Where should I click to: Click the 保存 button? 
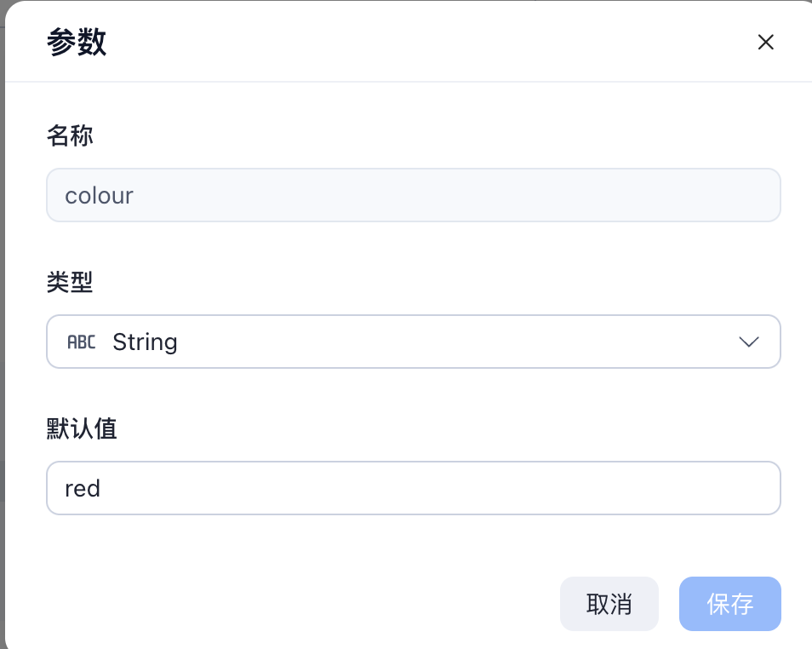[x=729, y=604]
